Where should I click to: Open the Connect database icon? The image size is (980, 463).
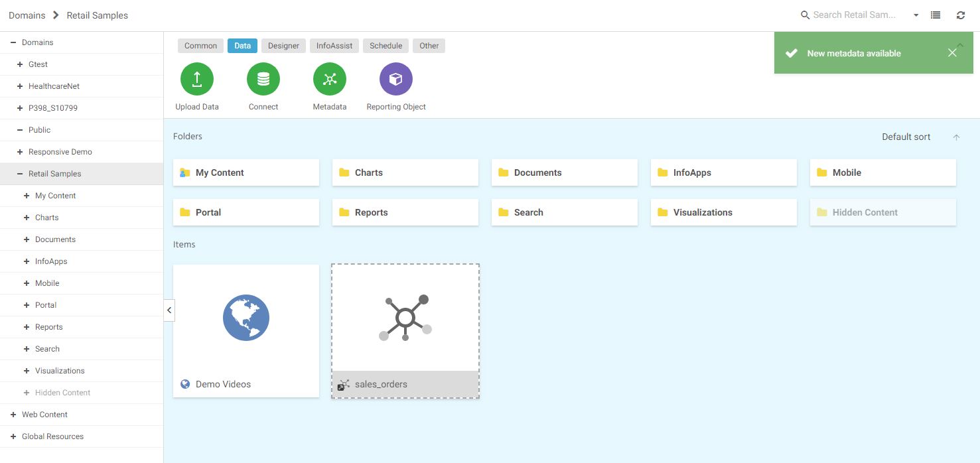pos(263,80)
